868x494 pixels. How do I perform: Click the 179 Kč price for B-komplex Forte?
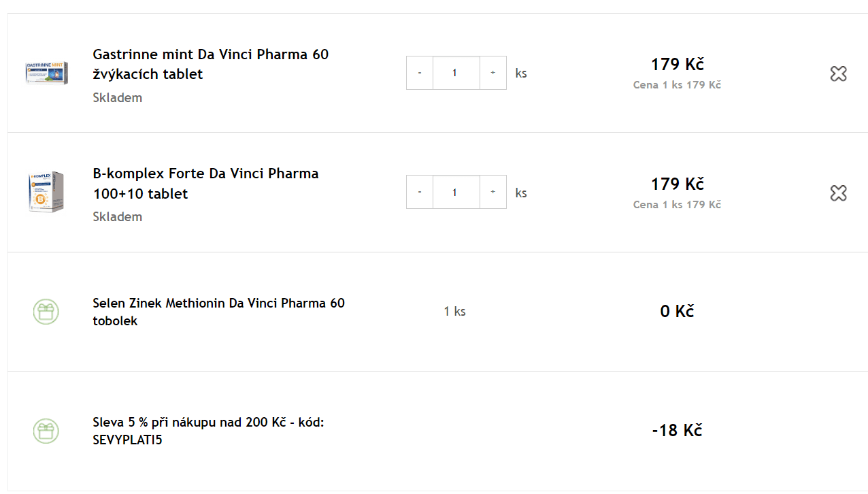click(677, 184)
